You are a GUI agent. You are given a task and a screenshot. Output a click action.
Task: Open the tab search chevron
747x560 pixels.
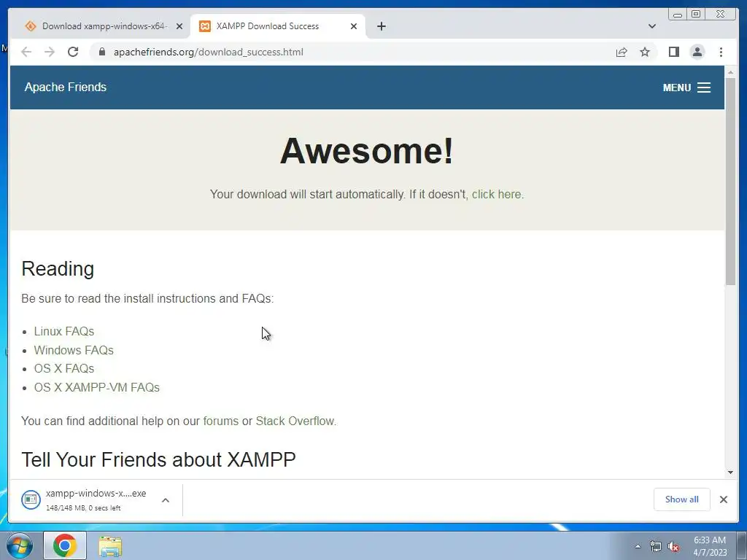pos(652,26)
